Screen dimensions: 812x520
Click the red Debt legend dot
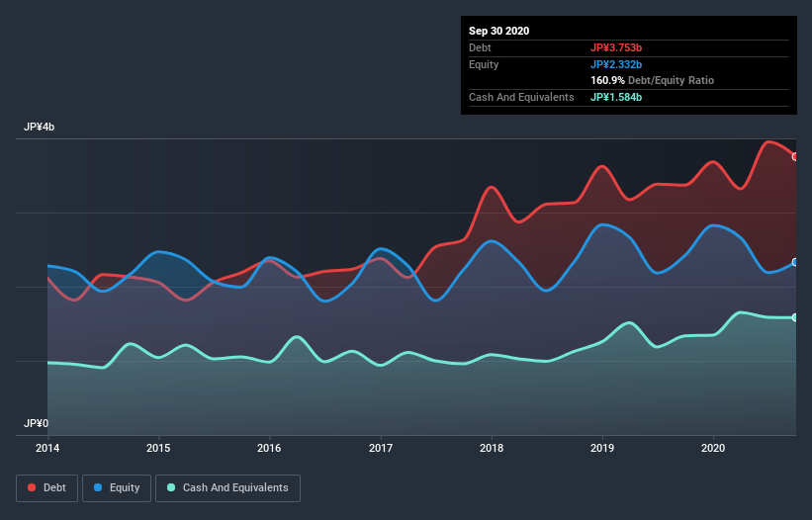pyautogui.click(x=32, y=487)
